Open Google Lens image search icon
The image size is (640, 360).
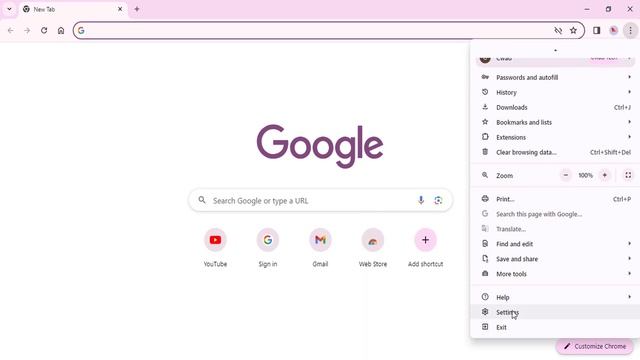(438, 200)
